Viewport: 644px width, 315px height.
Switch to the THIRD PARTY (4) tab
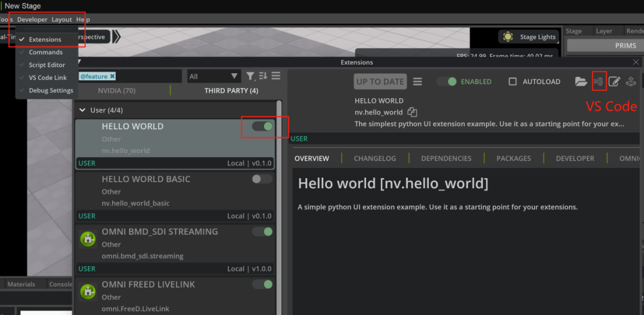pyautogui.click(x=231, y=91)
